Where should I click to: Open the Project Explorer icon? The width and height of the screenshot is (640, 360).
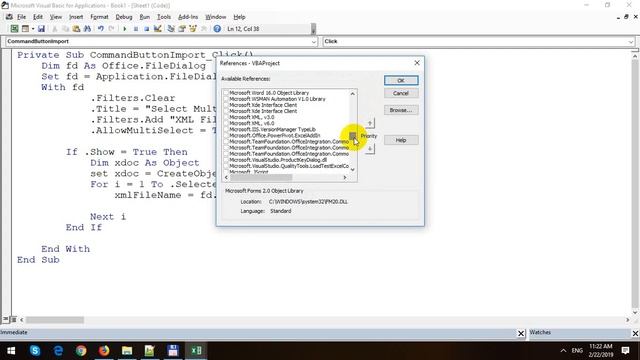click(x=171, y=29)
